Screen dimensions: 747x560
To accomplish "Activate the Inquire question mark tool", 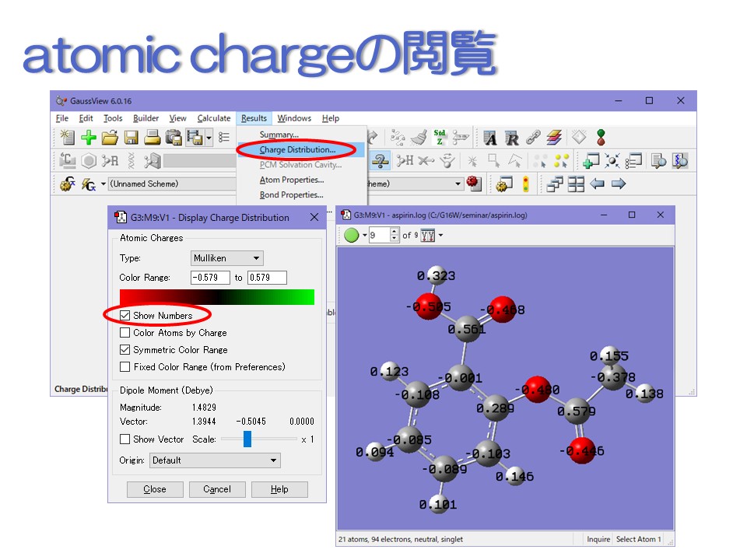I will [x=380, y=161].
